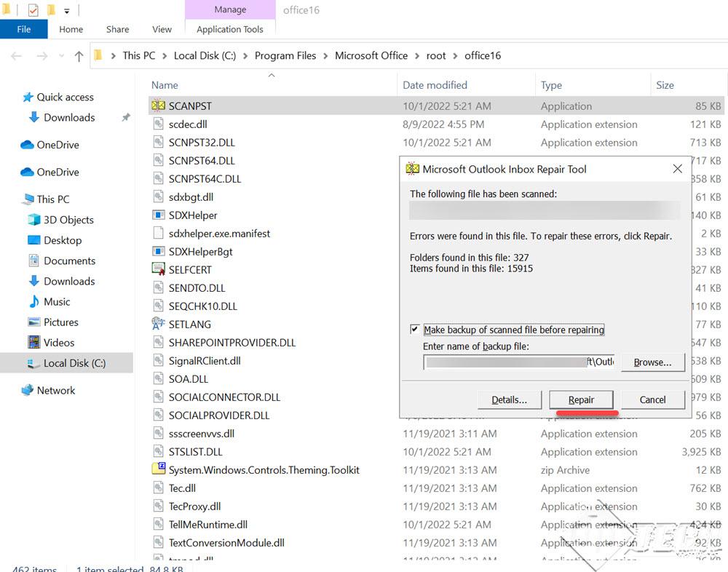Select the SOCIALCONNECTOR.DLL file
This screenshot has height=572, width=728.
click(x=224, y=397)
